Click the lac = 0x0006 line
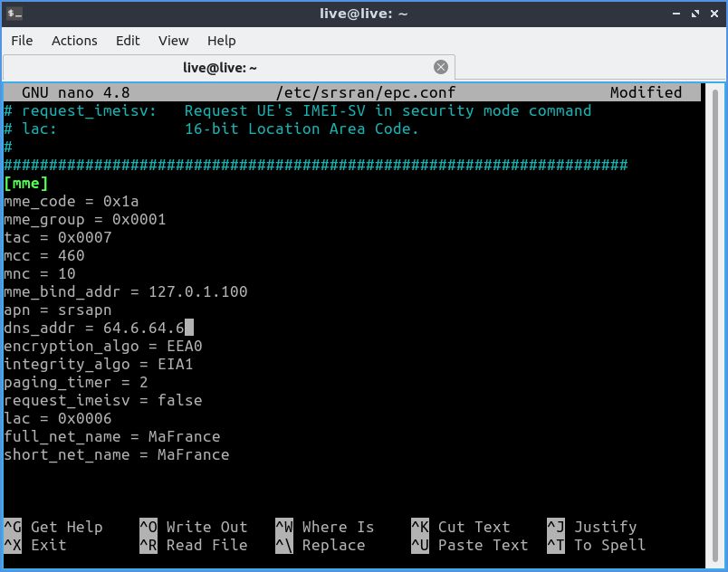Viewport: 728px width, 572px height. tap(58, 418)
